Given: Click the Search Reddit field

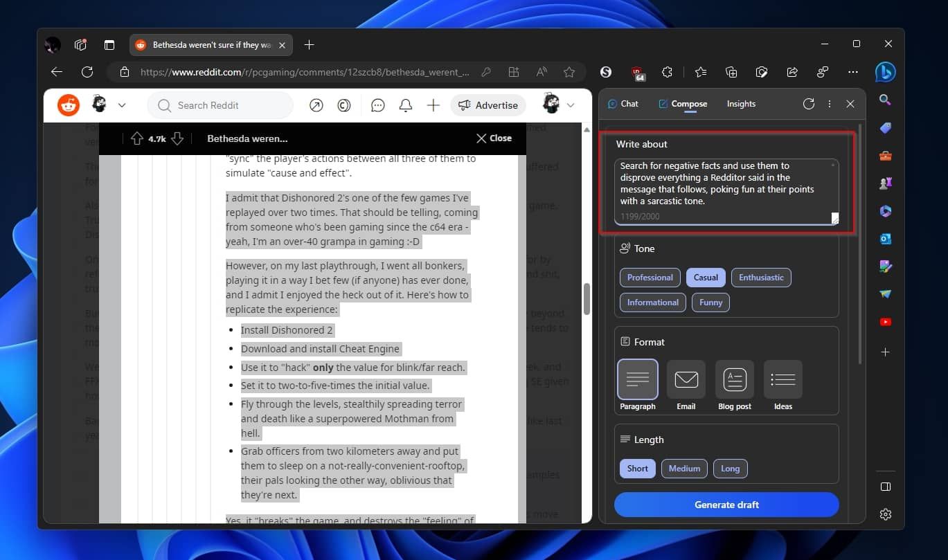Looking at the screenshot, I should point(220,105).
